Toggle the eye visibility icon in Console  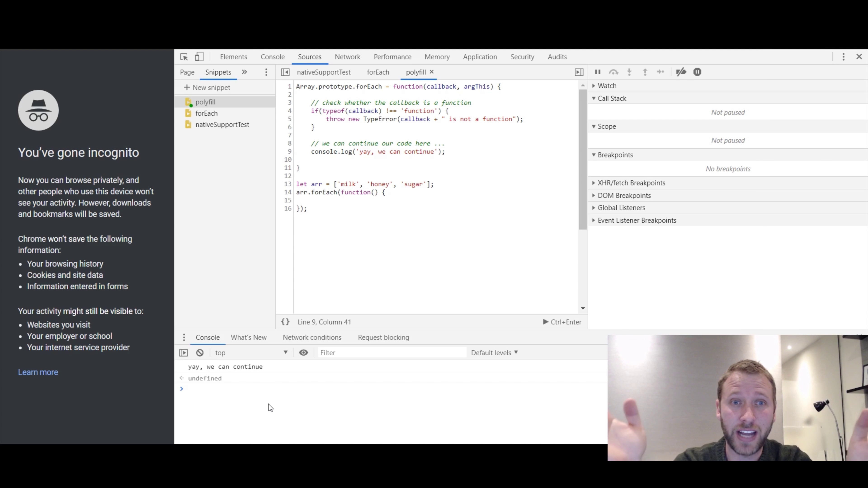303,352
